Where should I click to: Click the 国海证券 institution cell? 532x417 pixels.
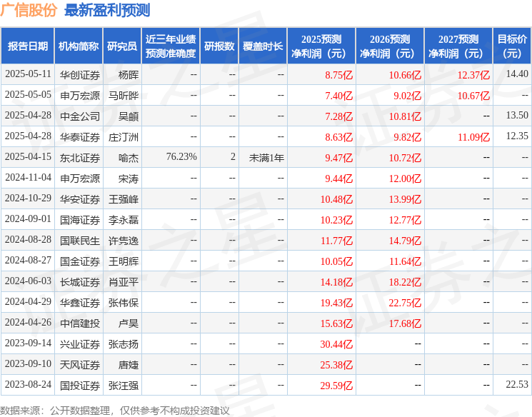pos(80,220)
